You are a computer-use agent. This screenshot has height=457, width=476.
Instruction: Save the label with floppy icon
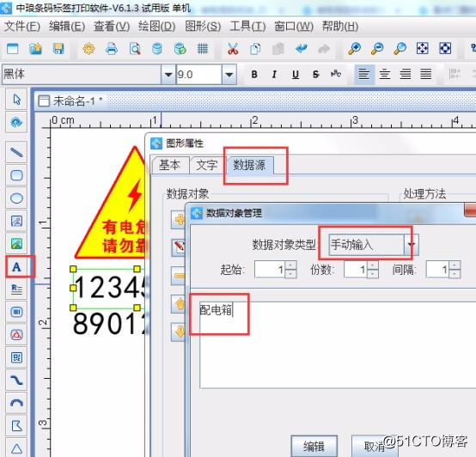[x=58, y=49]
